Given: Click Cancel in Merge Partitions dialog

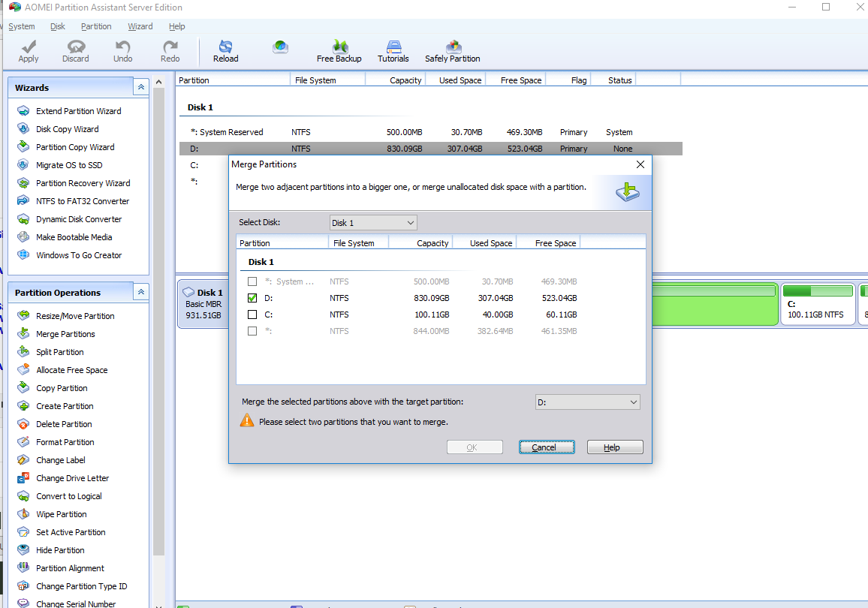Looking at the screenshot, I should [x=547, y=447].
